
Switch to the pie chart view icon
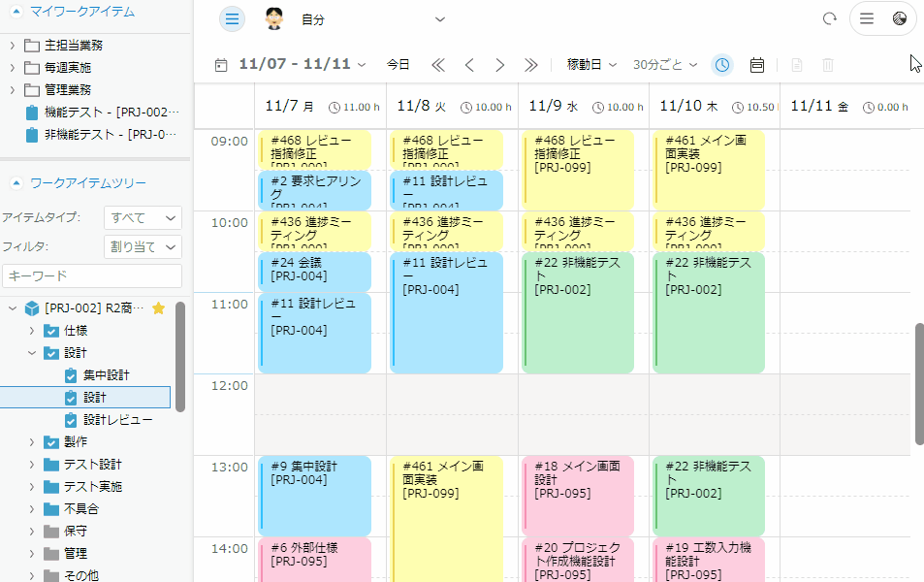click(899, 19)
